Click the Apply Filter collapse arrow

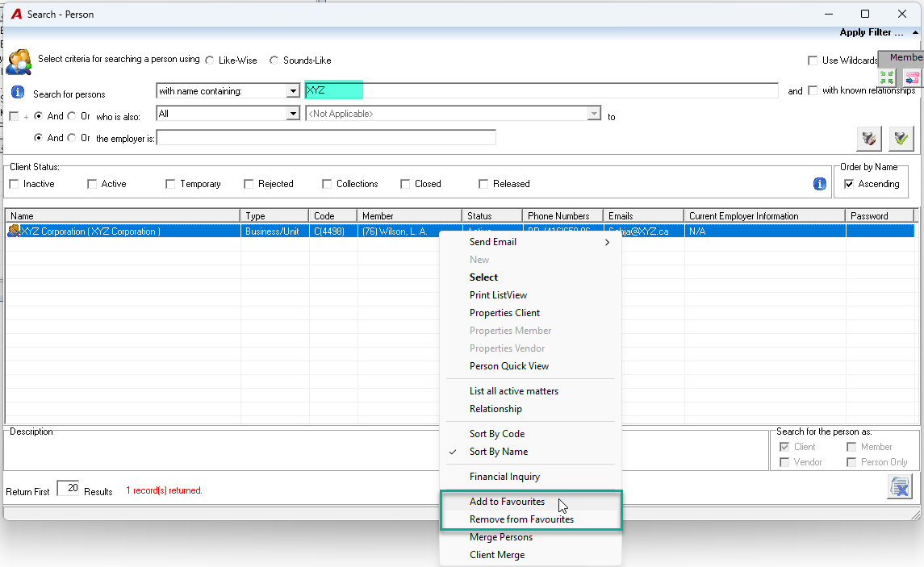point(915,33)
